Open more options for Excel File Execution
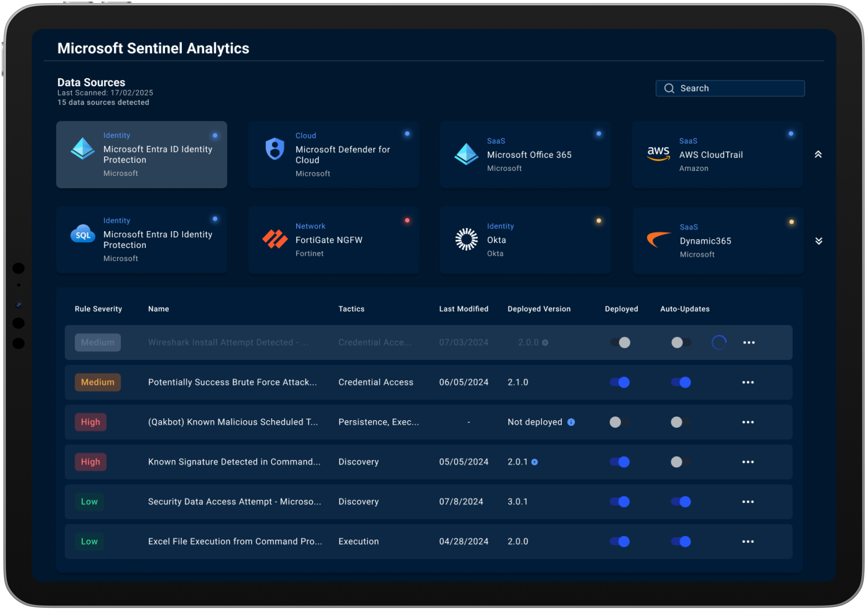The image size is (868, 611). pos(748,542)
